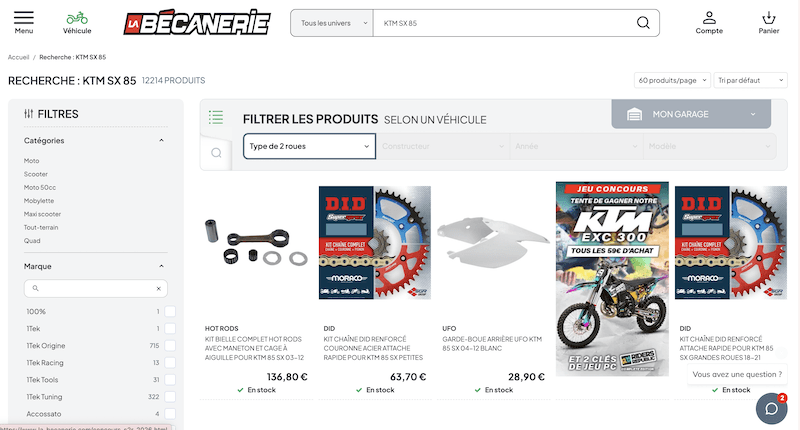
Task: Open the KTM EXC 300 contest banner
Action: [612, 279]
